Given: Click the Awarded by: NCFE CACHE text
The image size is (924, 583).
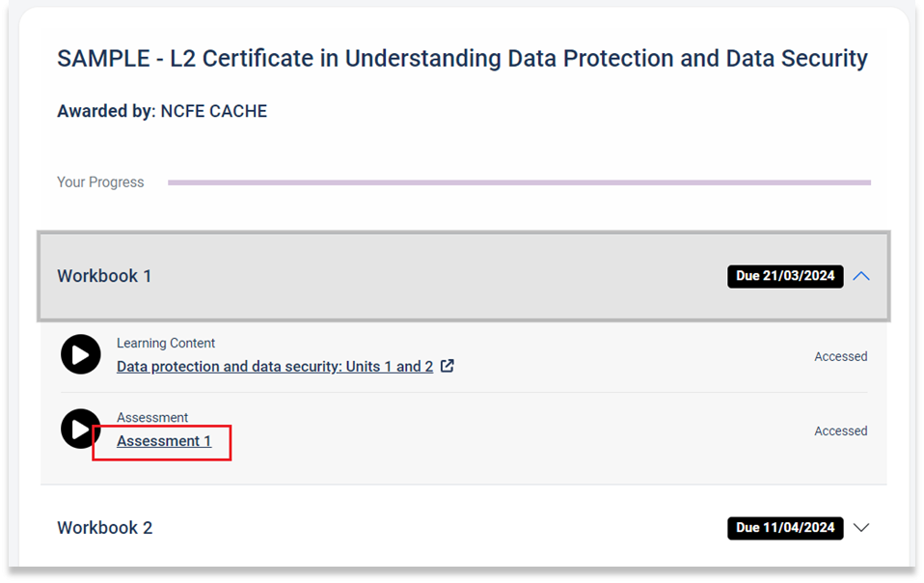Looking at the screenshot, I should (162, 111).
